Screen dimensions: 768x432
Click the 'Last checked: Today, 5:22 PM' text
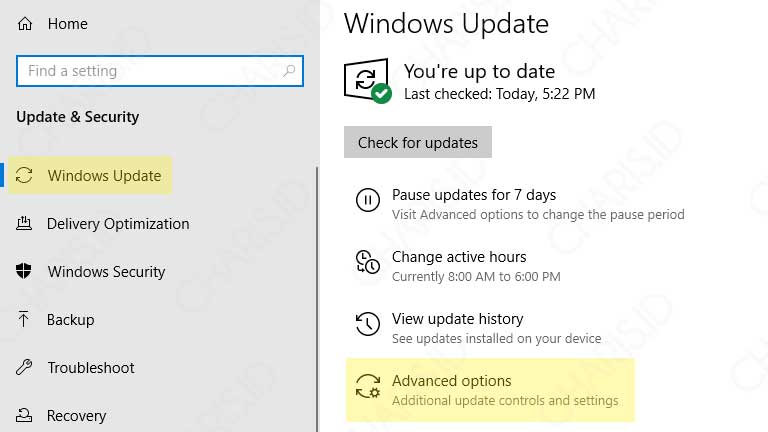tap(499, 94)
